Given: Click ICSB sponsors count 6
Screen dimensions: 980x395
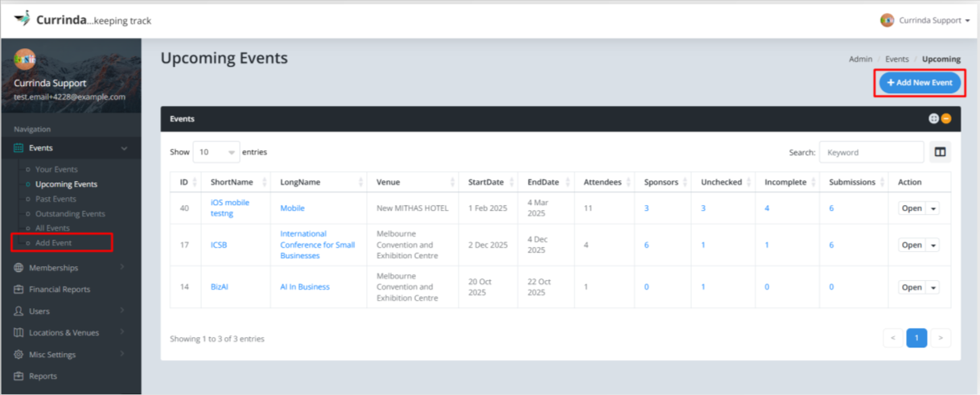Looking at the screenshot, I should [647, 245].
